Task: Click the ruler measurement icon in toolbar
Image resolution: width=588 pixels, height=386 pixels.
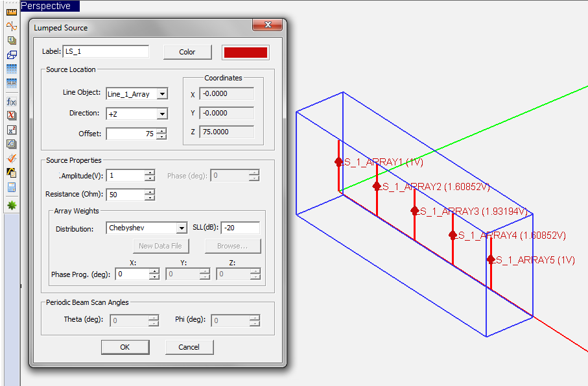Action: (x=11, y=11)
